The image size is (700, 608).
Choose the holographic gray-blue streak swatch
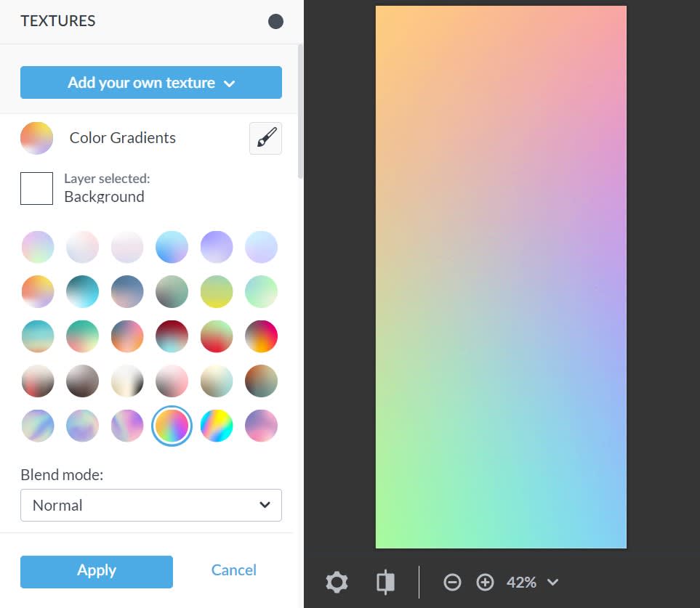38,426
